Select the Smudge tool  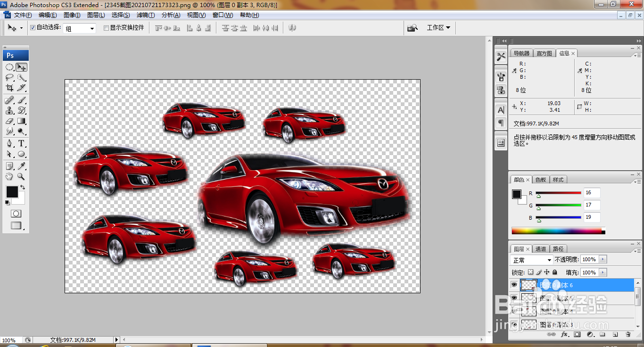[9, 132]
